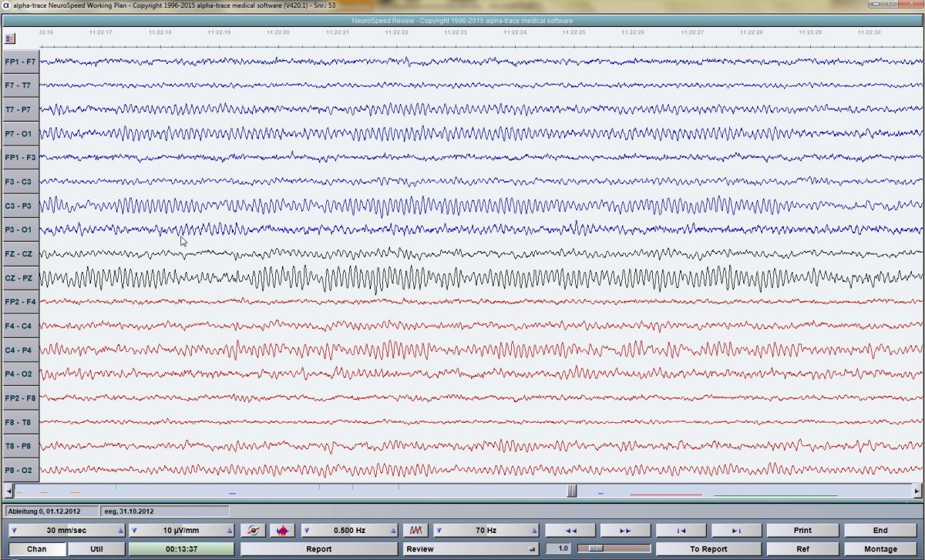Select the T8 - P8 channel label

click(x=20, y=446)
